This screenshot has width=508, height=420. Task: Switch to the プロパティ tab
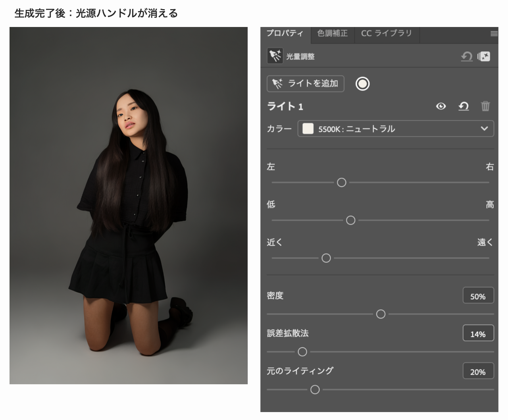[x=285, y=33]
